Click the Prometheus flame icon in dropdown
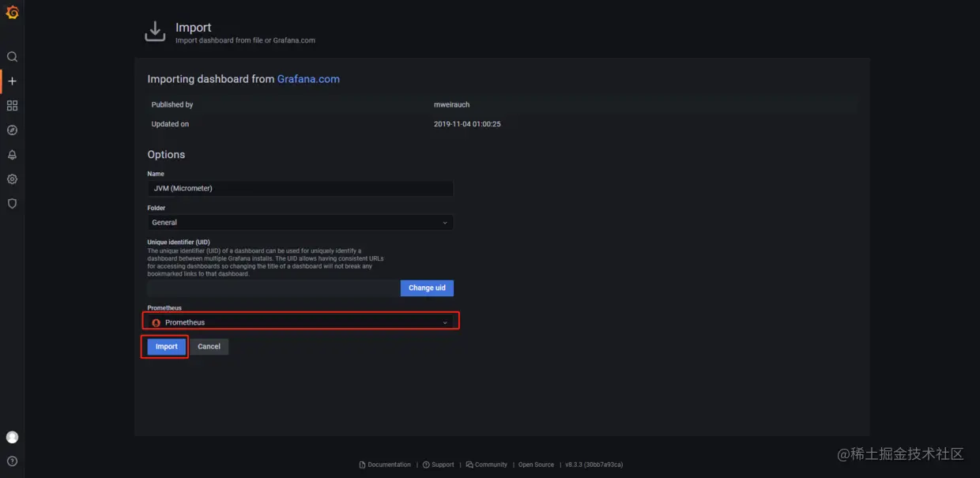This screenshot has height=478, width=980. click(156, 322)
